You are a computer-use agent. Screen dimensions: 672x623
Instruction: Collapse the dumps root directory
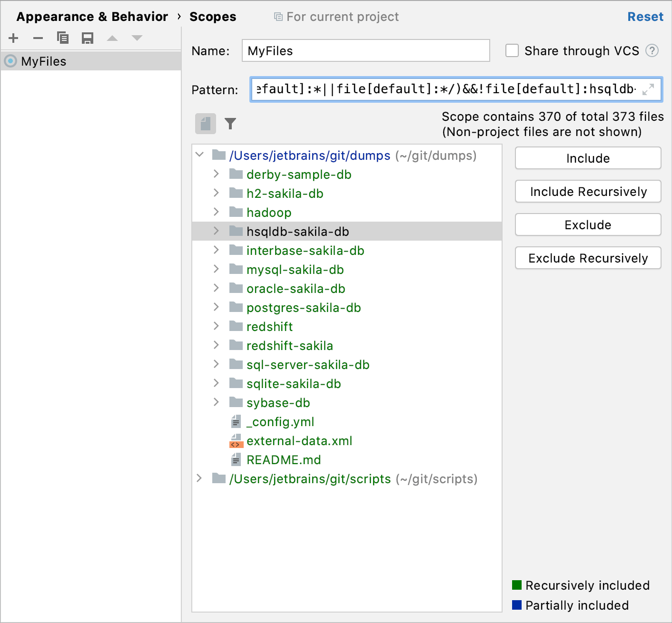point(199,155)
